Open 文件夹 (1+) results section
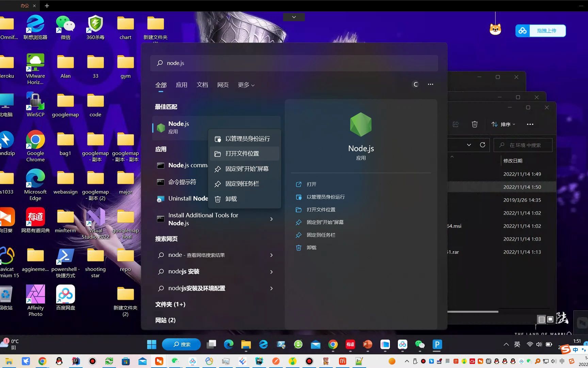Viewport: 588px width, 368px height. point(170,304)
